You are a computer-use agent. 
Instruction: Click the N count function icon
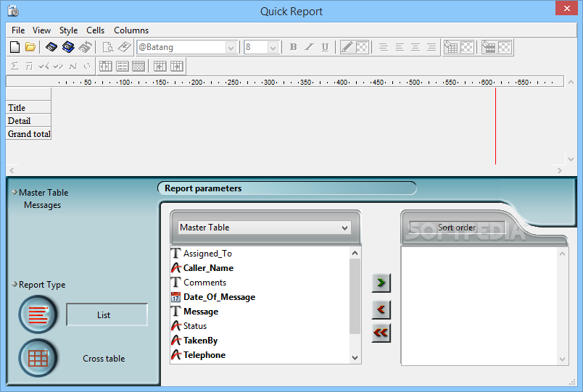click(x=73, y=66)
